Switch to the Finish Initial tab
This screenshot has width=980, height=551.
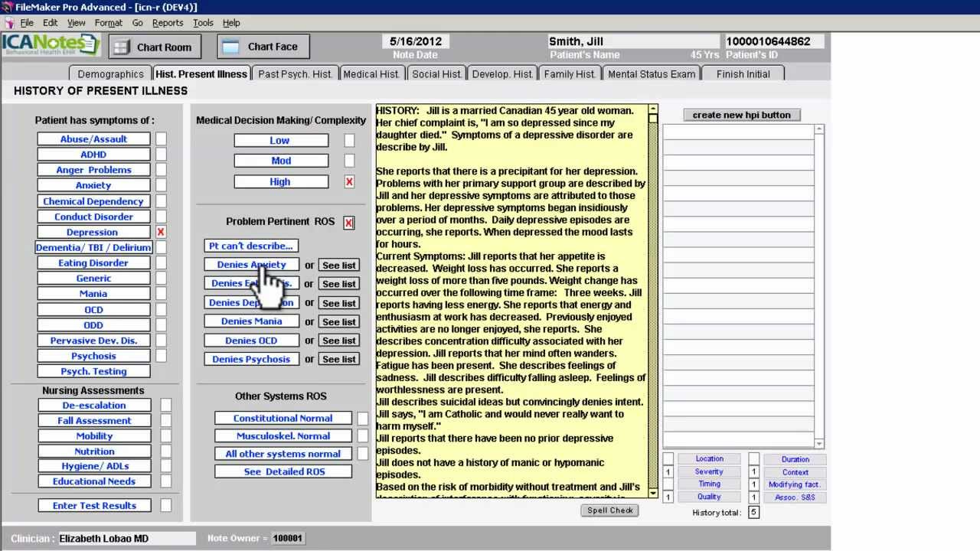pyautogui.click(x=743, y=74)
